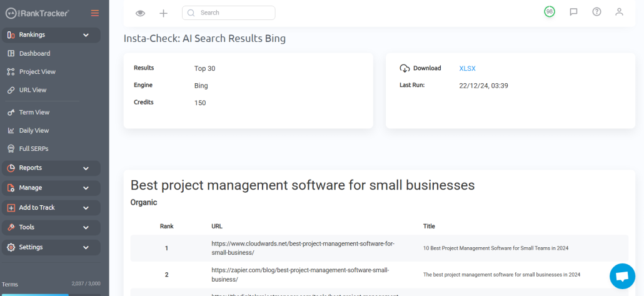644x296 pixels.
Task: Expand the Tools menu chevron
Action: click(86, 227)
